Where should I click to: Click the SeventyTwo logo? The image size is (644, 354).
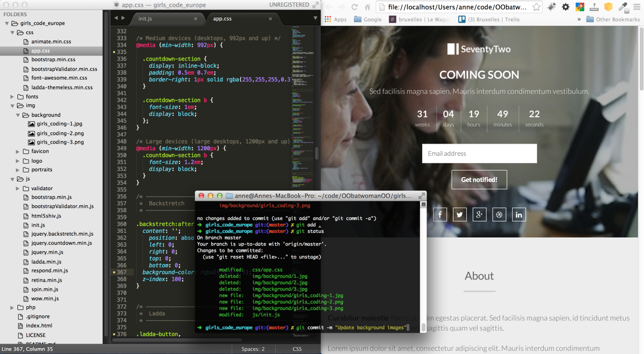pyautogui.click(x=479, y=49)
